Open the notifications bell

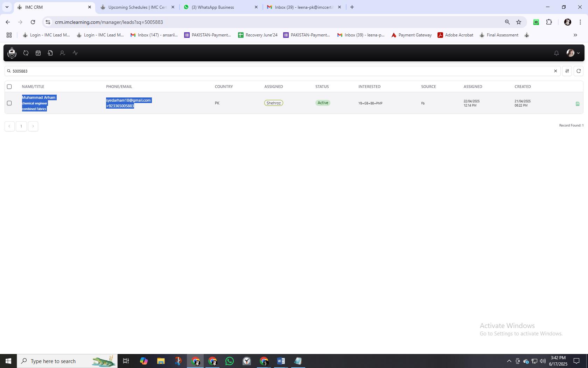(556, 53)
